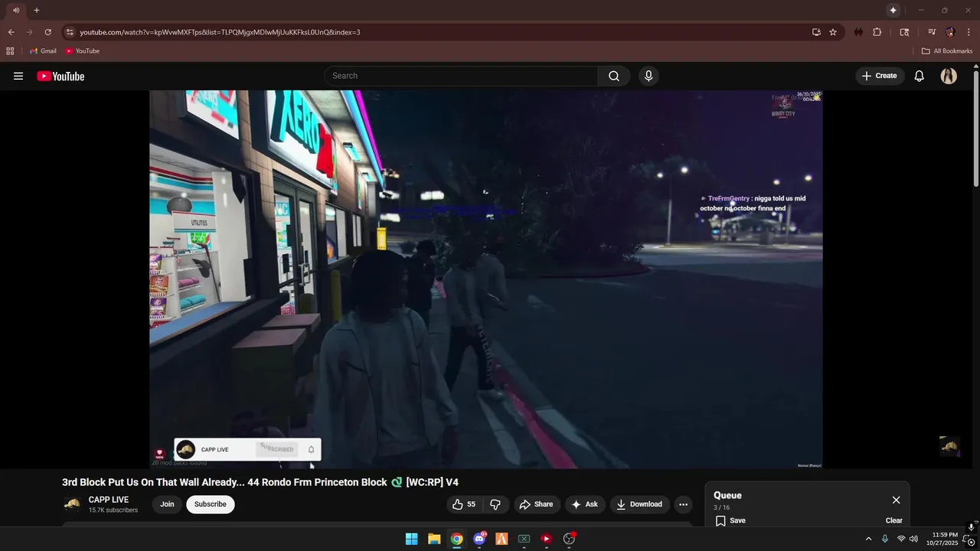Screen dimensions: 980x551
Task: Open Gemini sparkle button in title bar
Action: pyautogui.click(x=893, y=10)
